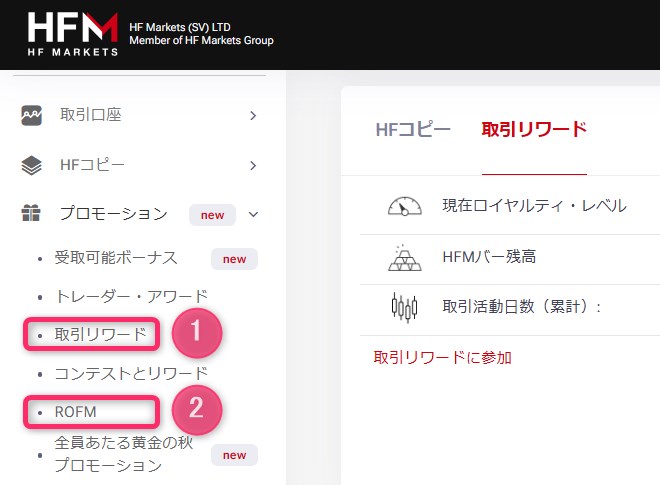This screenshot has width=660, height=485.
Task: Click the HF Markets (SV) LTD text
Action: 180,27
